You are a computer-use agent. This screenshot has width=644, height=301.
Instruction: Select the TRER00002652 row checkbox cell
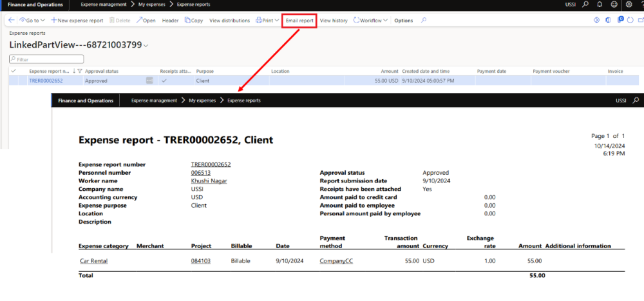tap(14, 81)
